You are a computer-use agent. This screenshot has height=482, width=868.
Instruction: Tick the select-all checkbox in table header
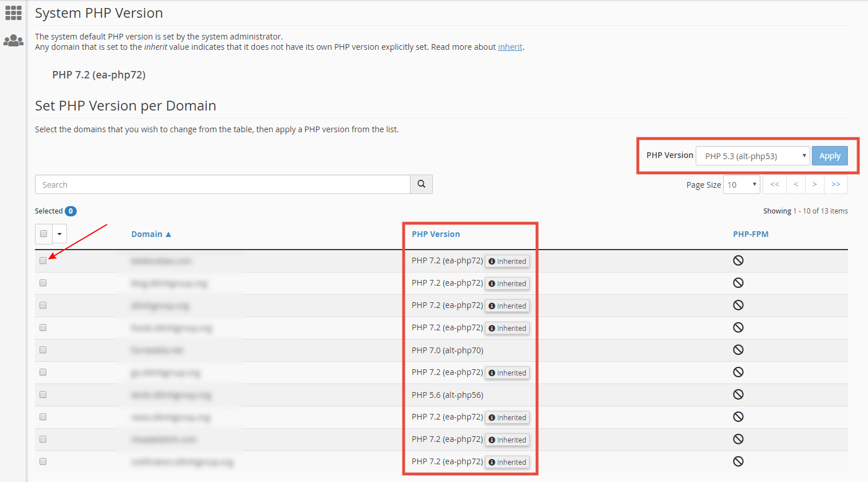click(44, 234)
